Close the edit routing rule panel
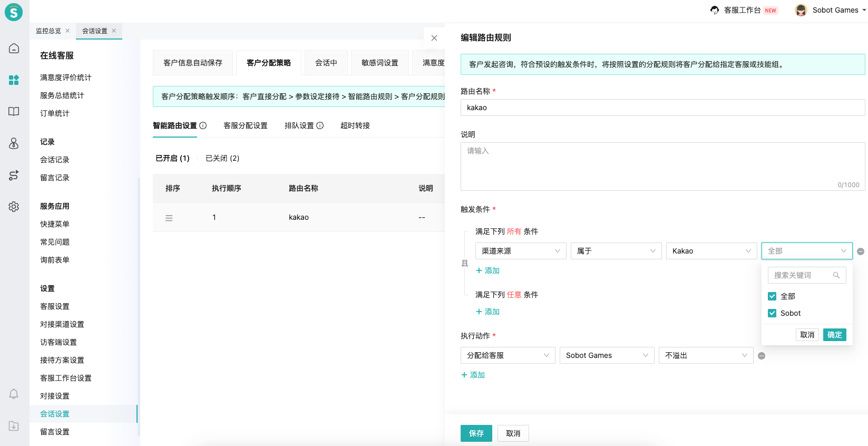This screenshot has height=446, width=868. point(434,38)
